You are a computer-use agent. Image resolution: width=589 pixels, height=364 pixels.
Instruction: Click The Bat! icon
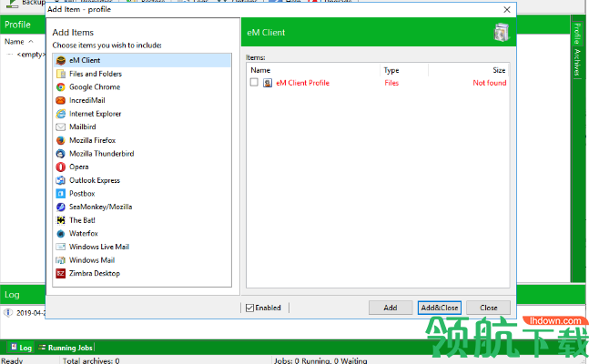[x=60, y=220]
